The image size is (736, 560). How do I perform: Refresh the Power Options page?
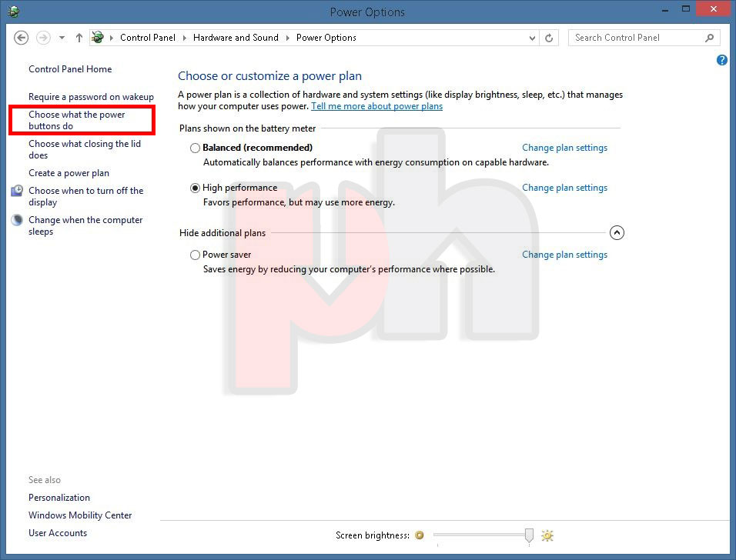pyautogui.click(x=549, y=38)
